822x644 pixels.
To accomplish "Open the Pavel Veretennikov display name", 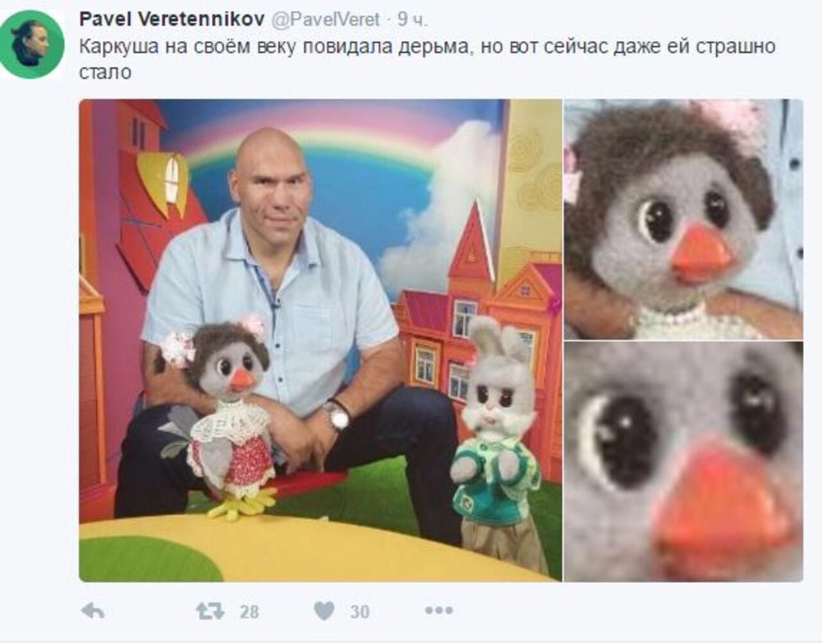I will coord(171,20).
